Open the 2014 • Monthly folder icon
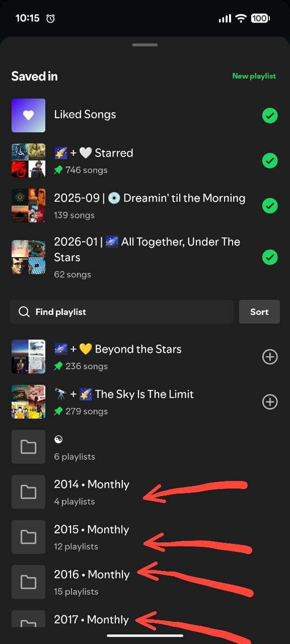The image size is (290, 644). (28, 492)
